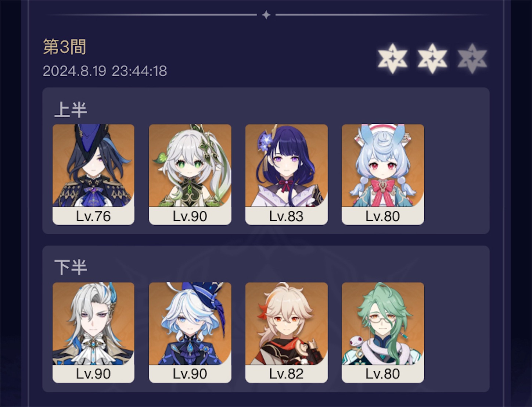Select the 上半 first-half label
The image size is (532, 407).
(71, 110)
